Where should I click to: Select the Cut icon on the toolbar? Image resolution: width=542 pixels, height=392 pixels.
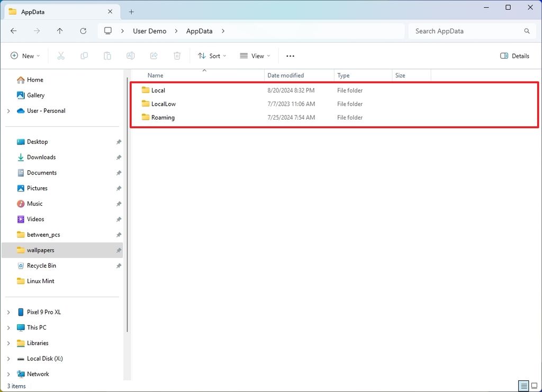[61, 56]
